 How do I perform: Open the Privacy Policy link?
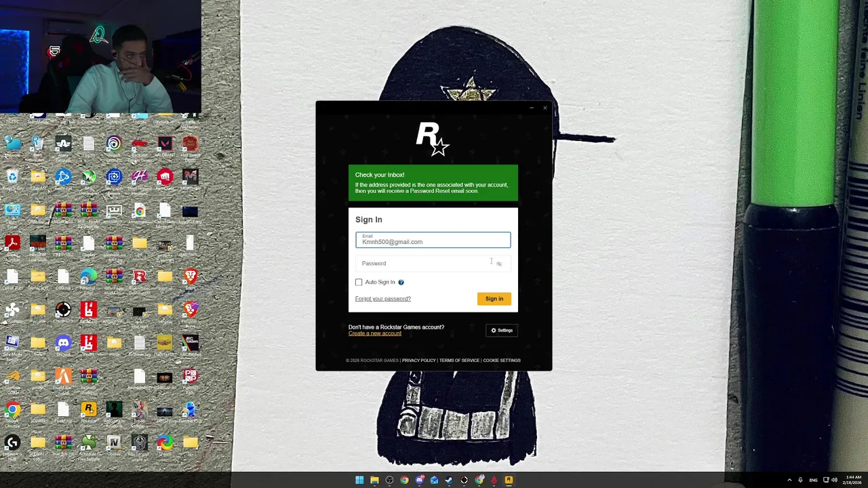[419, 361]
